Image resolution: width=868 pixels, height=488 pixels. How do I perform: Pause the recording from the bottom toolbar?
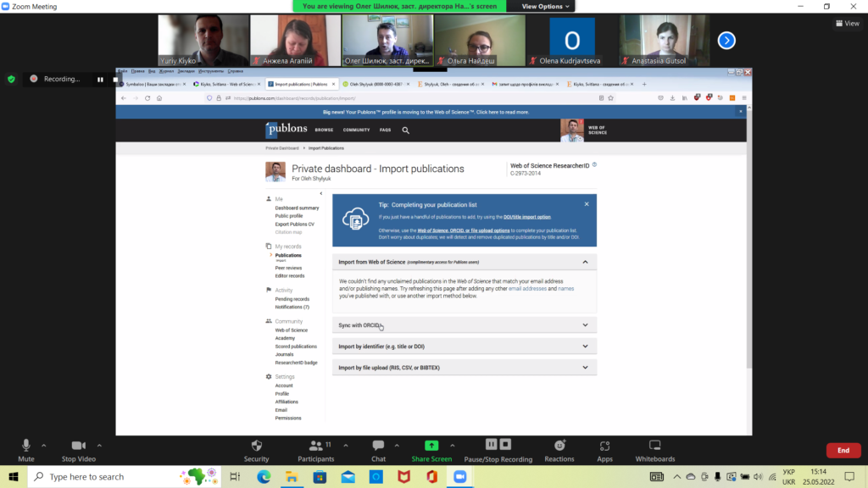coord(491,444)
